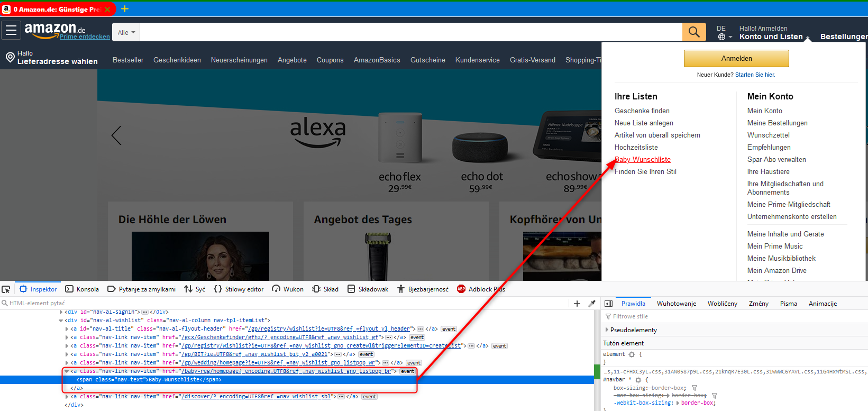This screenshot has width=868, height=411.
Task: Open a new browser tab with plus
Action: [x=125, y=9]
